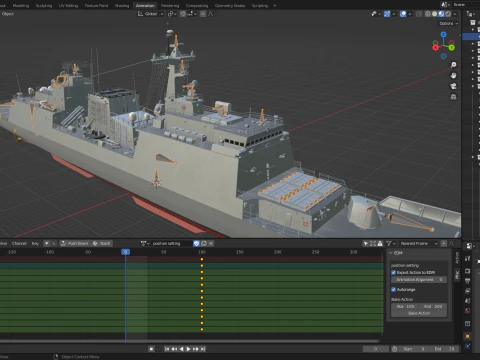Click the current frame field showing 0
This screenshot has height=360, width=480.
376,349
